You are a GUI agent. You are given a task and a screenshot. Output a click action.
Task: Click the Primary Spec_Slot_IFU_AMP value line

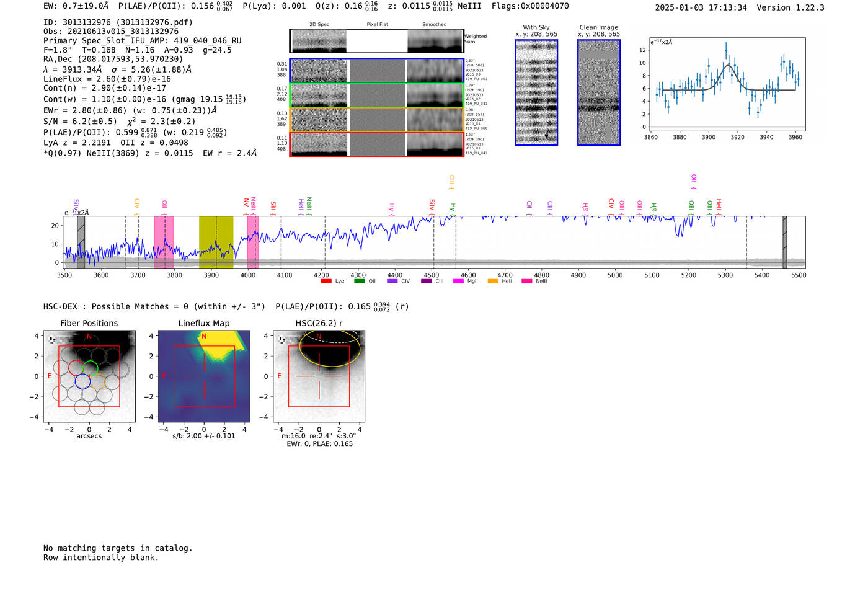(x=143, y=41)
